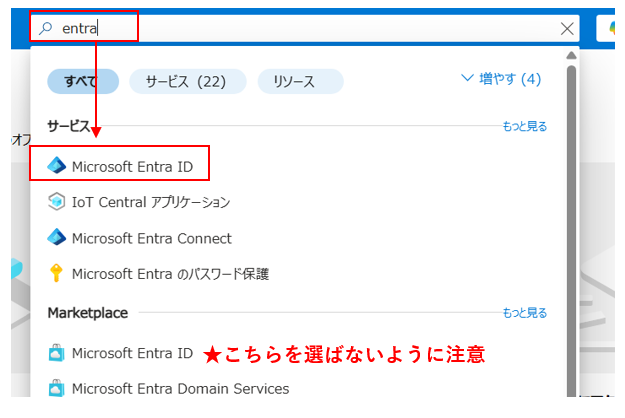Viewport: 625px width, 418px height.
Task: Click the search magnifier icon
Action: [46, 28]
